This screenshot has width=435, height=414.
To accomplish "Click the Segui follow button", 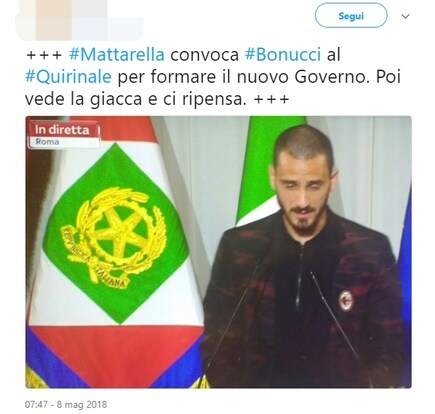I will [351, 16].
